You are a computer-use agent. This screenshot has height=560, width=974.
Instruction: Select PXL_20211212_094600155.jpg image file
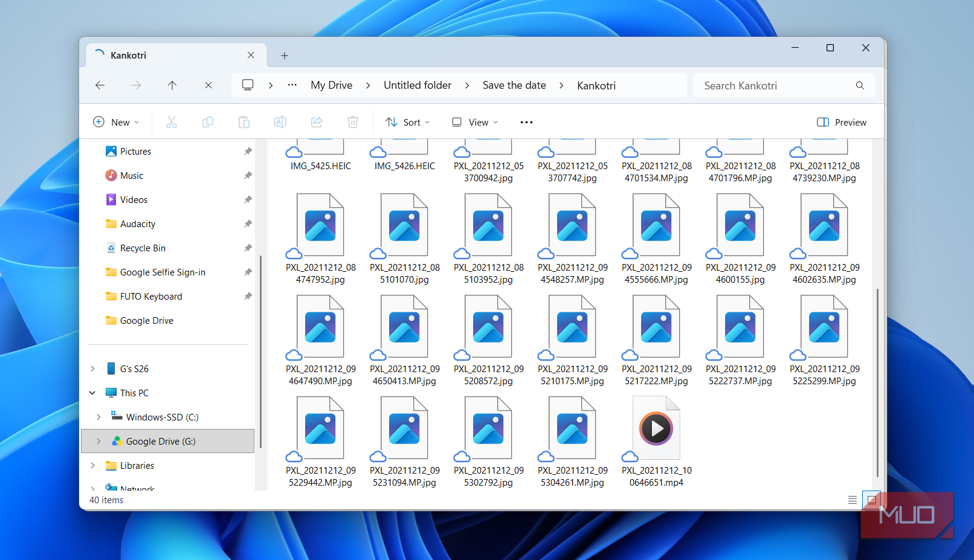[740, 239]
